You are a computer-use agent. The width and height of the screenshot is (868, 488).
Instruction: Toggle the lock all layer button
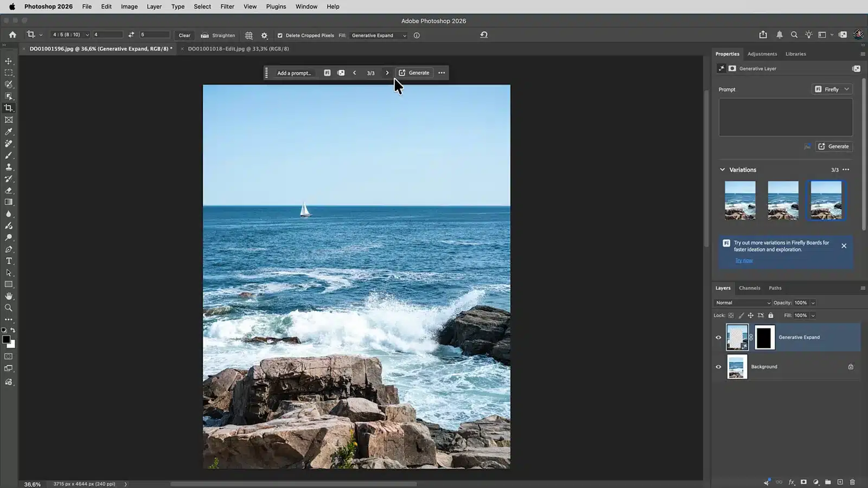pyautogui.click(x=770, y=316)
